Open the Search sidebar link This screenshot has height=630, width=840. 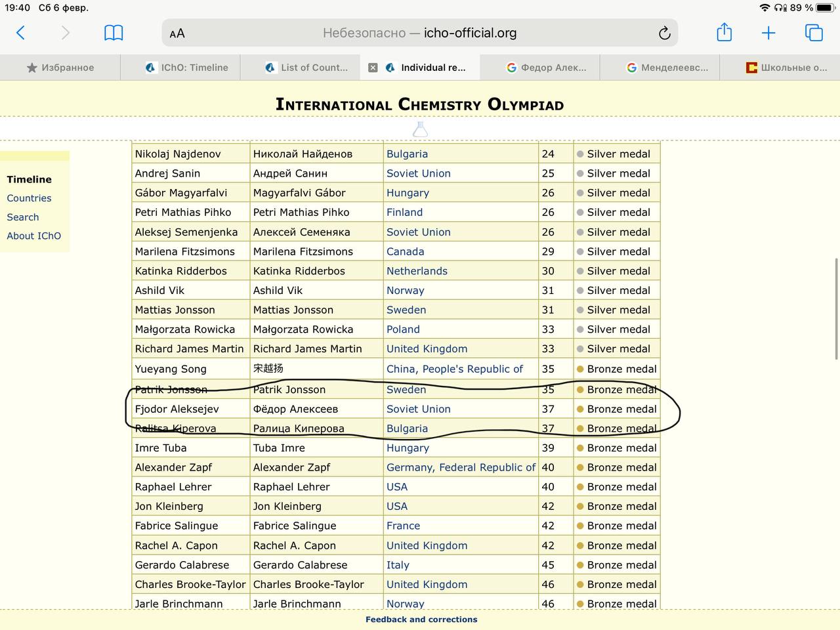23,217
